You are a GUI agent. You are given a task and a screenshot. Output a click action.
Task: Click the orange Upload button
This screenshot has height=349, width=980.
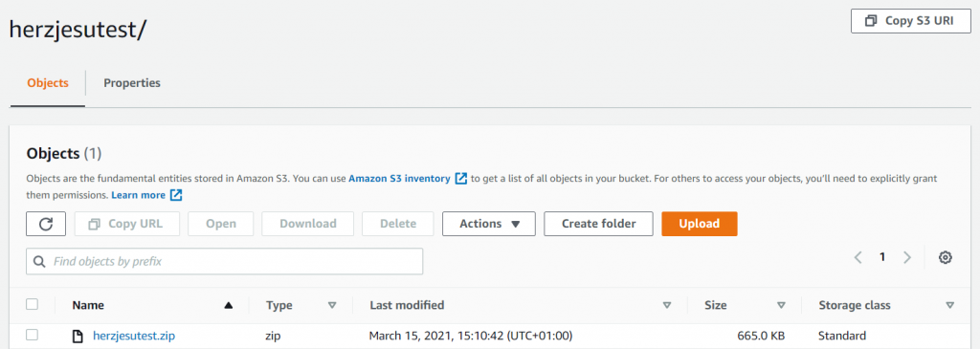tap(700, 224)
